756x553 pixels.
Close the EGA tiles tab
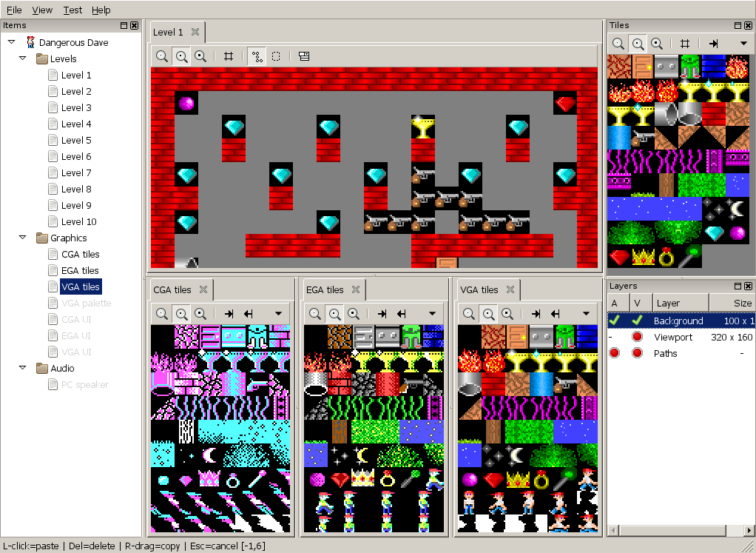coord(356,289)
